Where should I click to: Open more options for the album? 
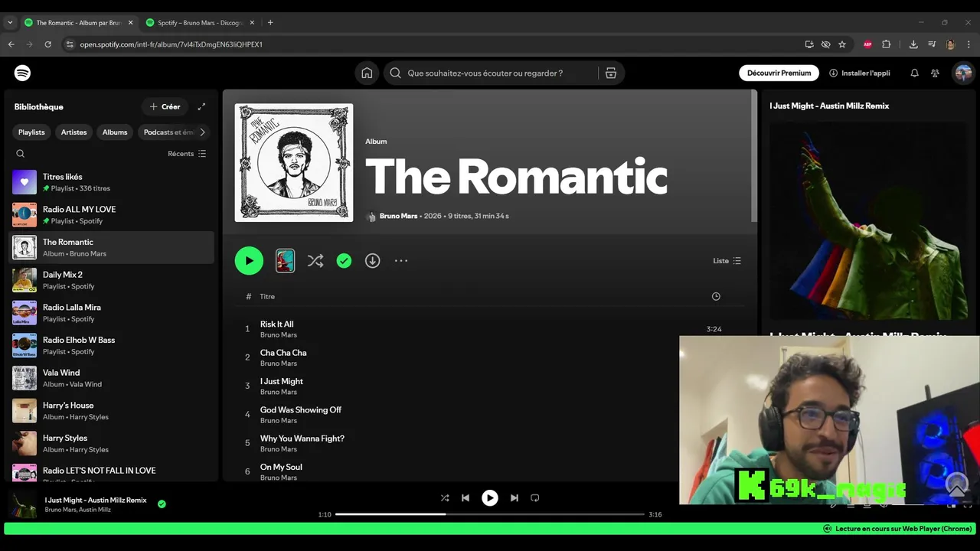click(401, 261)
